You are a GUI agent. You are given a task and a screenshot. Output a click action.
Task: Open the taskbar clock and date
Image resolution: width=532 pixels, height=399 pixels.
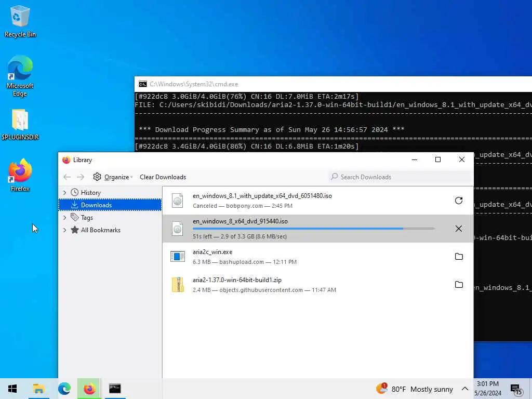[x=488, y=389]
